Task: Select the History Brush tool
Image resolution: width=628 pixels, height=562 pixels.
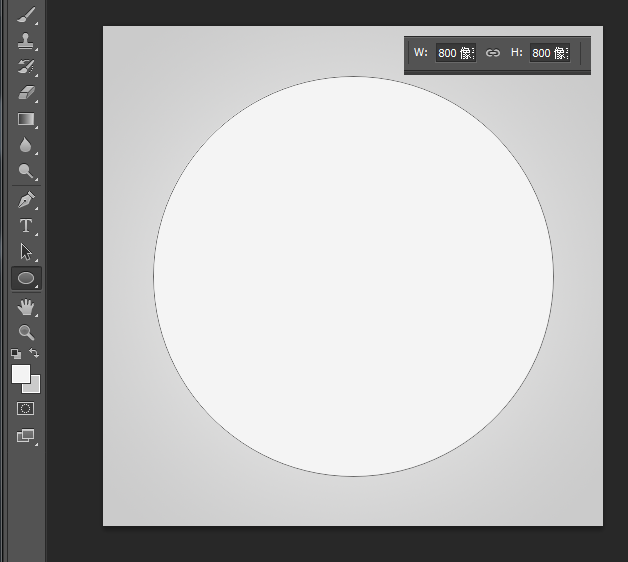Action: (x=26, y=67)
